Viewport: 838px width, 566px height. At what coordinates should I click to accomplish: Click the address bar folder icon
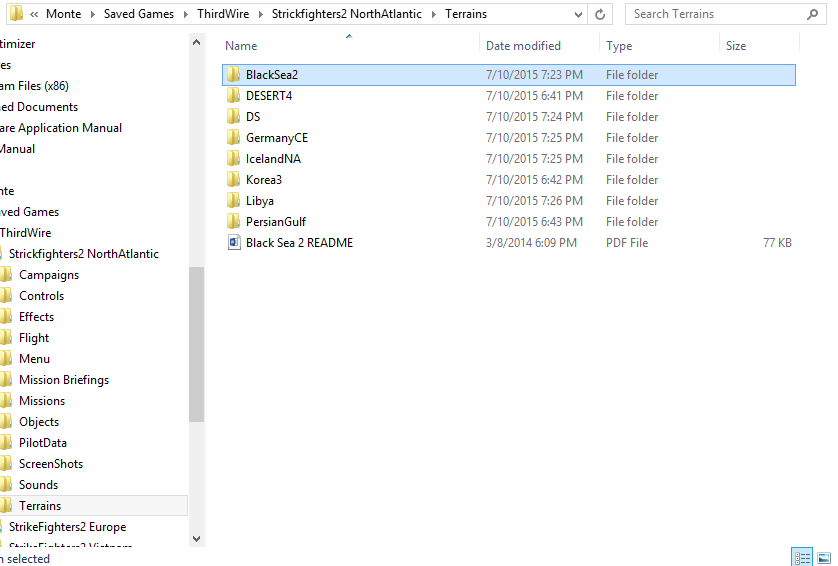coord(17,13)
